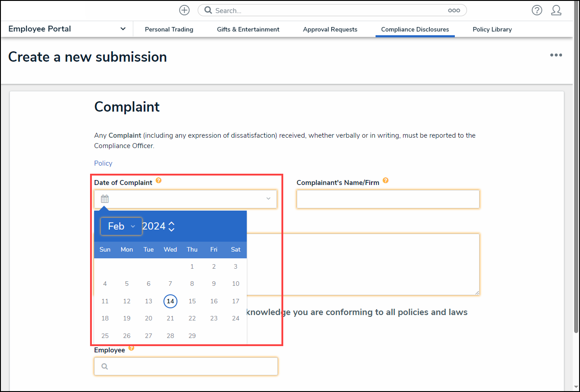Expand the Employee Portal dropdown

pyautogui.click(x=123, y=29)
